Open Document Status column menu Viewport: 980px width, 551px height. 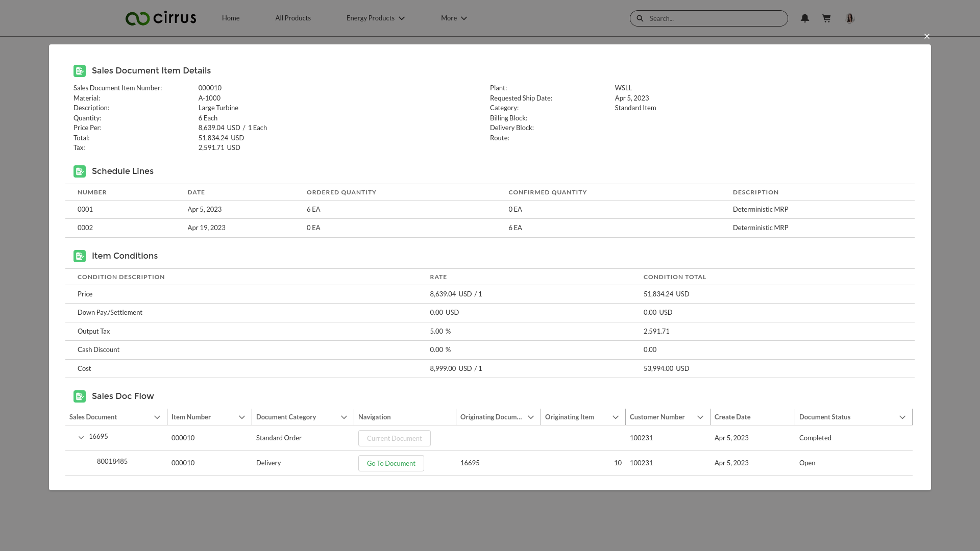point(902,417)
